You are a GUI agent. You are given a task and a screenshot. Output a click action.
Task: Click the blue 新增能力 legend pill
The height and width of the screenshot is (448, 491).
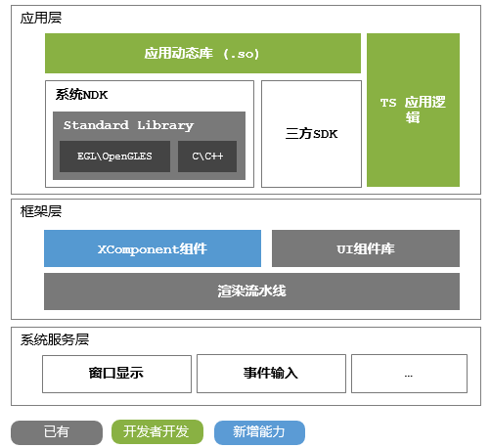click(259, 432)
